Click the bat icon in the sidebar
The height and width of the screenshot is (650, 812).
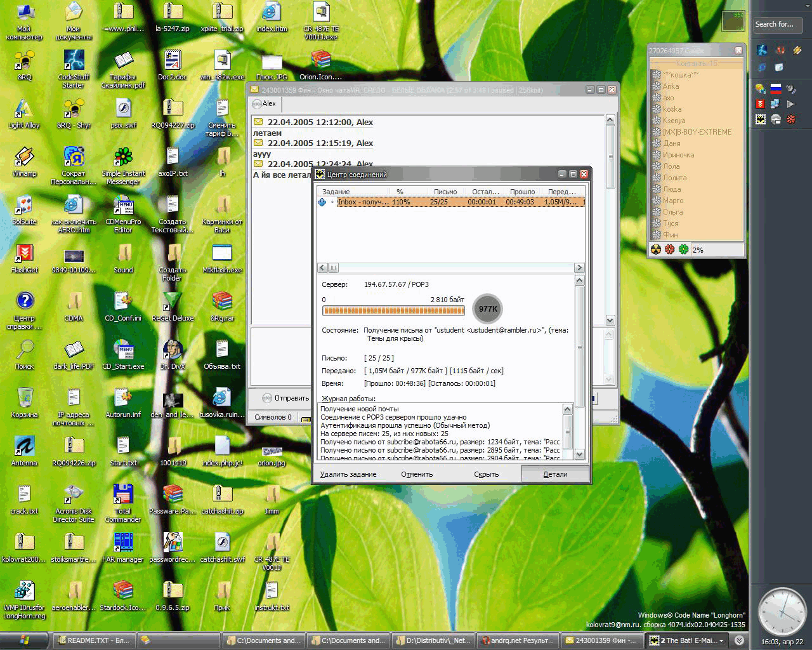click(x=761, y=119)
